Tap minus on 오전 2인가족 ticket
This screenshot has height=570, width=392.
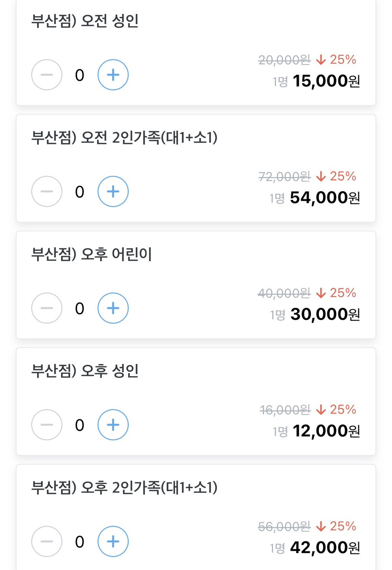click(47, 191)
